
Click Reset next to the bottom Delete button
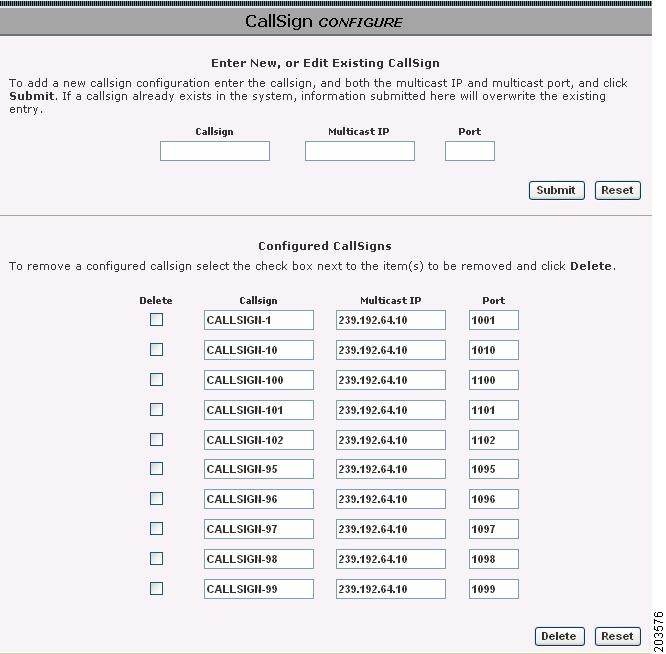pos(618,636)
